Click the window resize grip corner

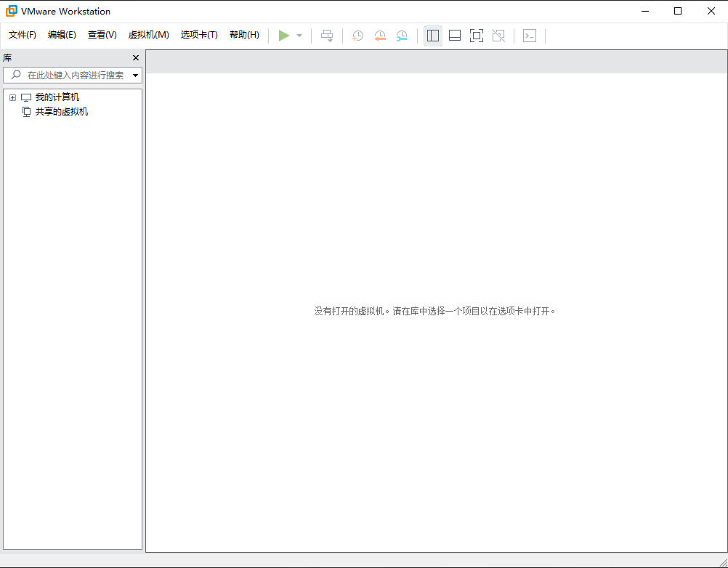722,562
